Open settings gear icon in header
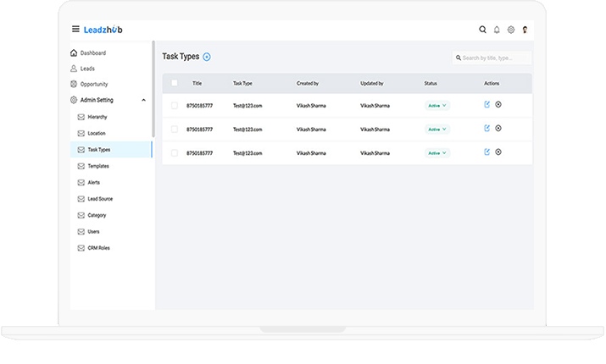Viewport: 606px width, 364px height. pos(511,30)
